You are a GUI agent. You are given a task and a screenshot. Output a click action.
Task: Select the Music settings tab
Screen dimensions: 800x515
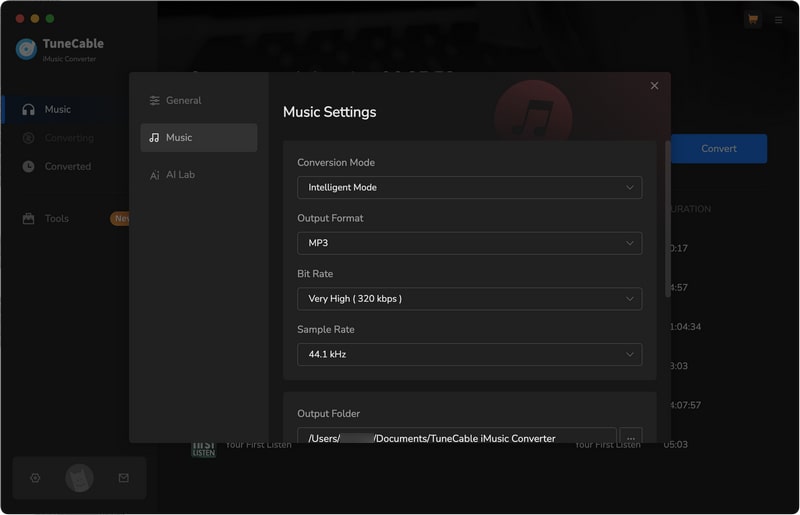coord(198,137)
